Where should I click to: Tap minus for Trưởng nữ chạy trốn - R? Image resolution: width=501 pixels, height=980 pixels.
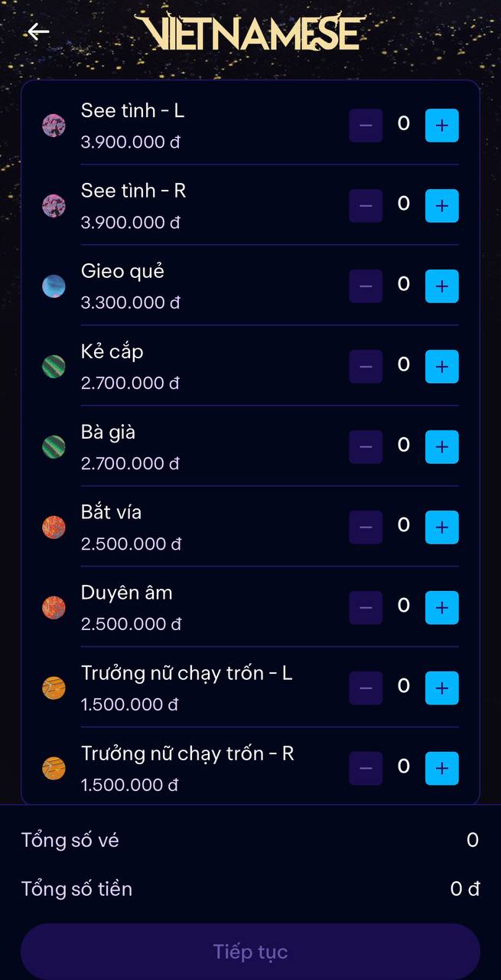366,769
